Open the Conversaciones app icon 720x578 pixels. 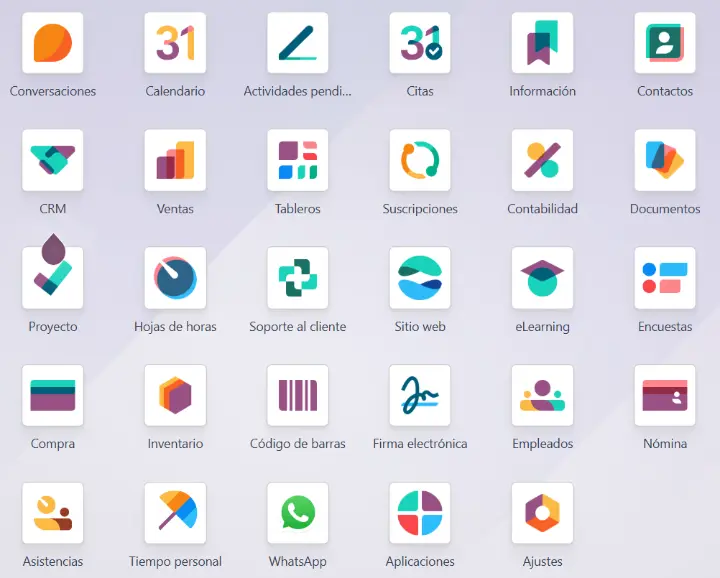coord(53,43)
